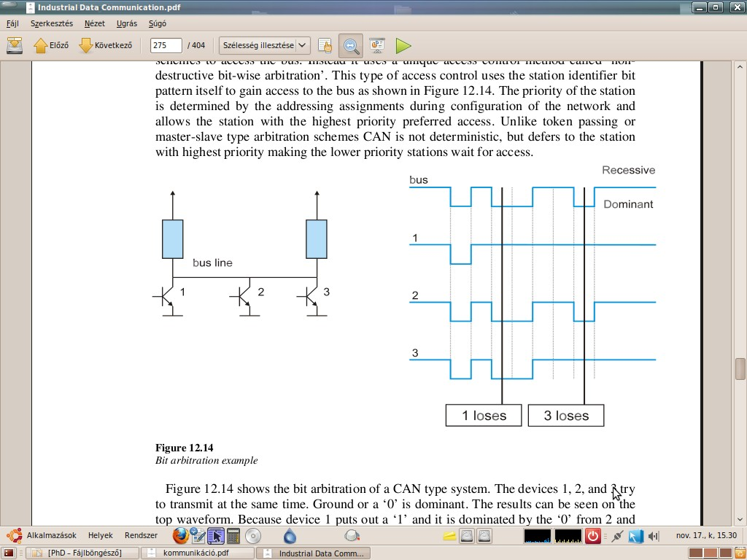Launch Firefox from the panel
Image resolution: width=747 pixels, height=560 pixels.
click(181, 536)
